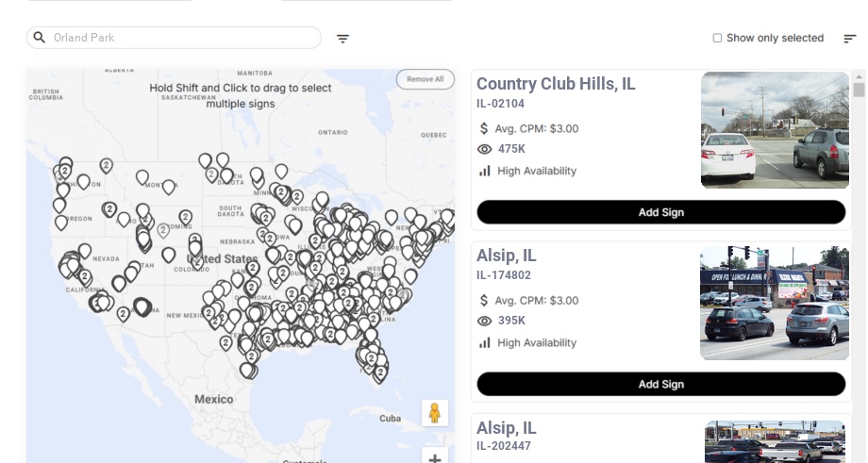868x463 pixels.
Task: Zoom in on the map
Action: pyautogui.click(x=434, y=458)
